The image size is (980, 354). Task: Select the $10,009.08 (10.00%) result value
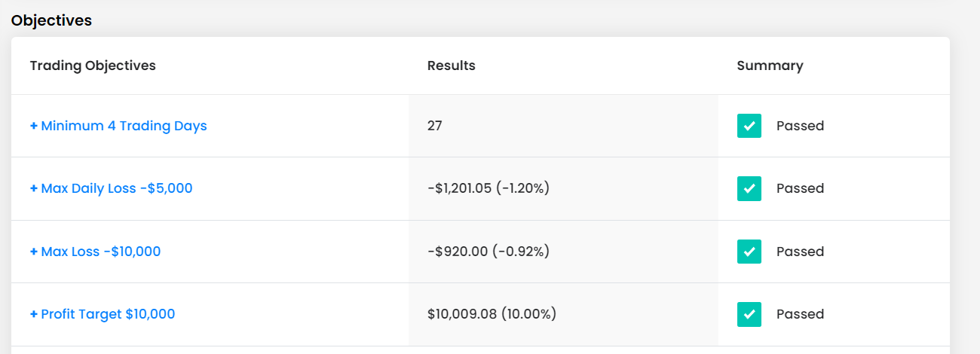coord(492,314)
